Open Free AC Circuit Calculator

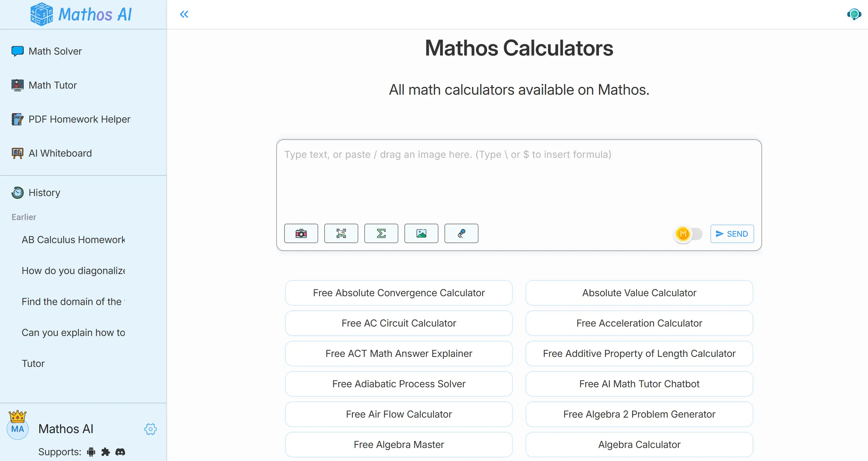[399, 323]
